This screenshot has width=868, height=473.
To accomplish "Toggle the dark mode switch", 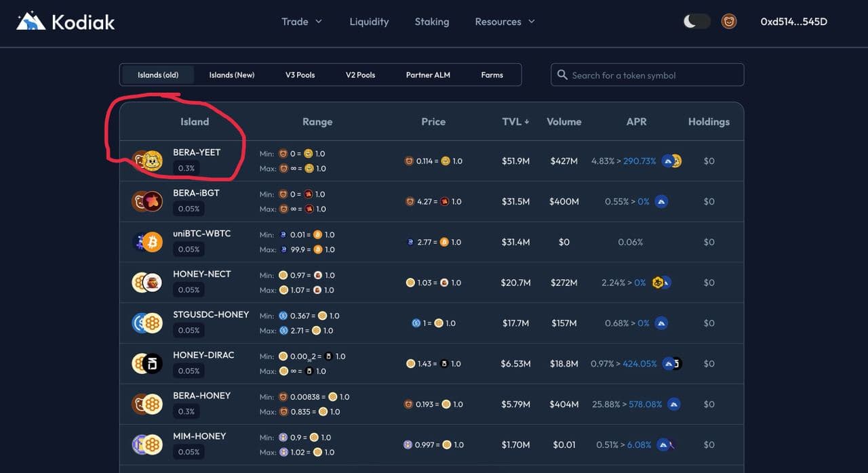I will [x=696, y=22].
